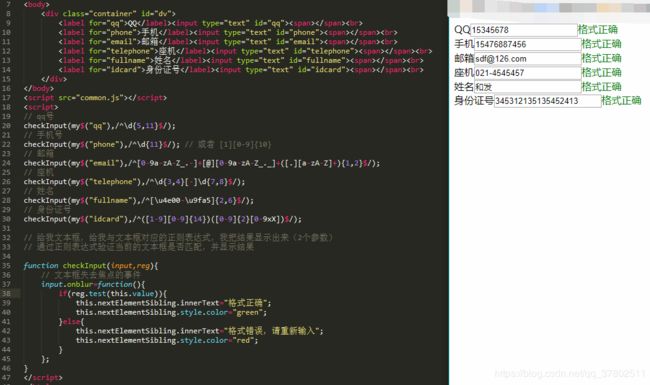Click the 座机 label in the form
Viewport: 650px width, 385px height.
click(x=464, y=73)
